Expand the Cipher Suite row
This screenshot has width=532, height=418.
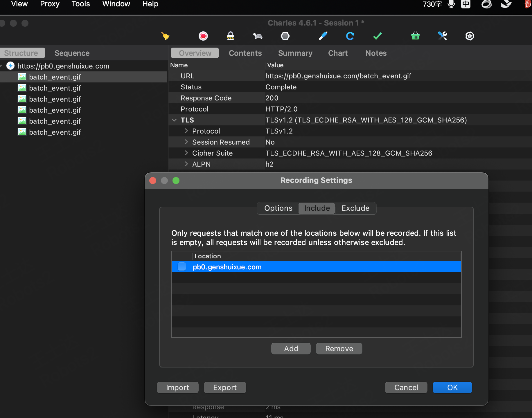coord(186,153)
